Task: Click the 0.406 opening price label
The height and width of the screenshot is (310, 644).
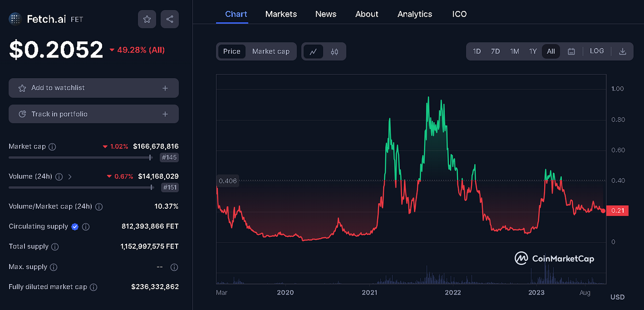Action: [228, 181]
